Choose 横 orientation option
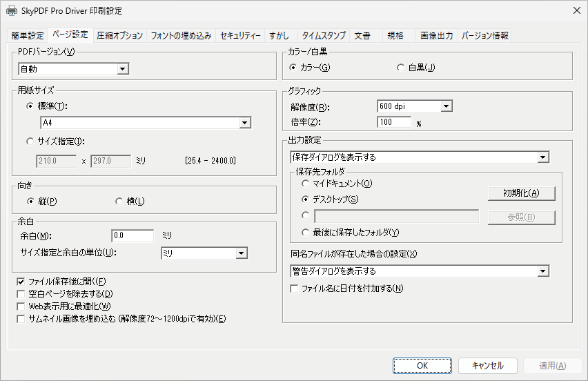This screenshot has height=381, width=588. 119,202
